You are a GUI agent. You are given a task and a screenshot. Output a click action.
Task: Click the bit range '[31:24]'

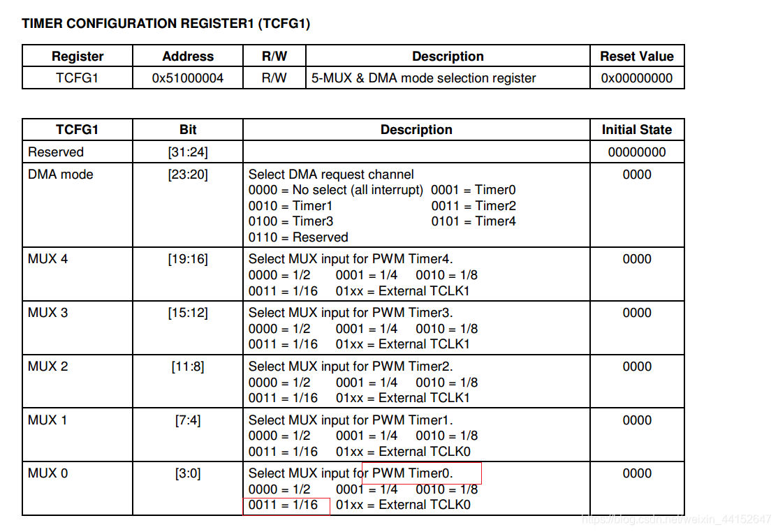point(188,152)
